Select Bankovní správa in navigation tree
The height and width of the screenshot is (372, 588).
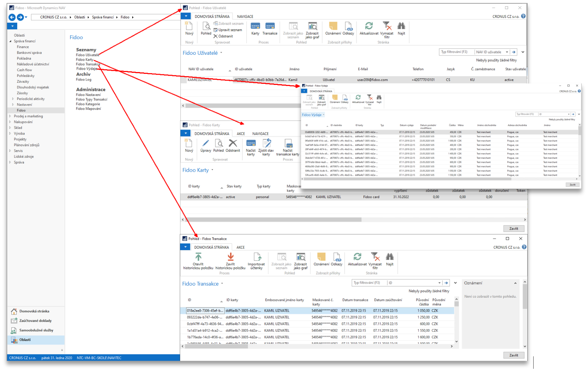pos(29,53)
